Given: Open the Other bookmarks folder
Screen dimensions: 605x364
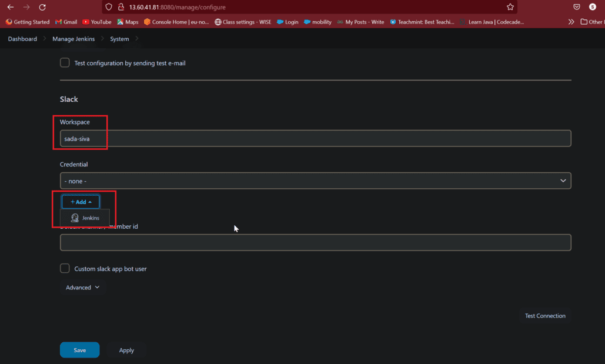Looking at the screenshot, I should [592, 22].
